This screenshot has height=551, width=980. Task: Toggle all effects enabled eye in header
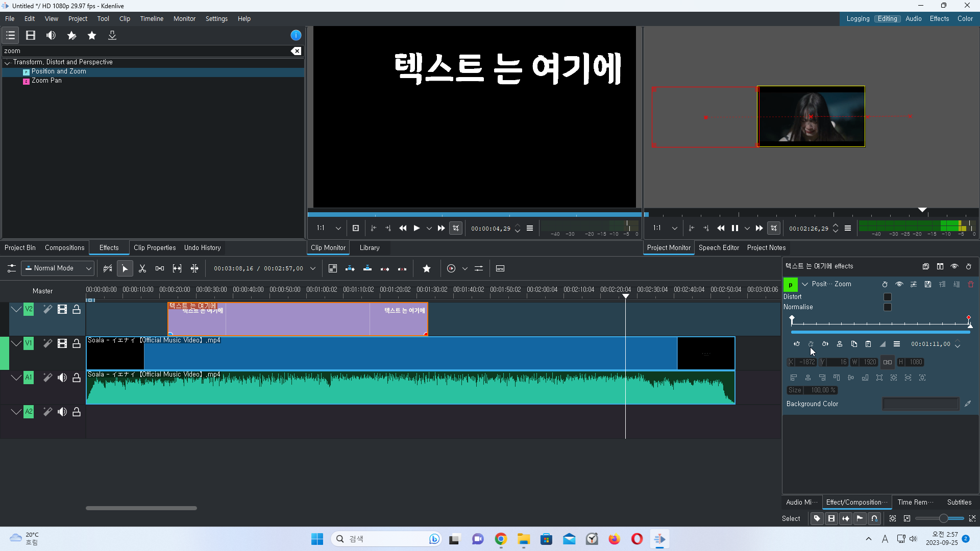[954, 266]
